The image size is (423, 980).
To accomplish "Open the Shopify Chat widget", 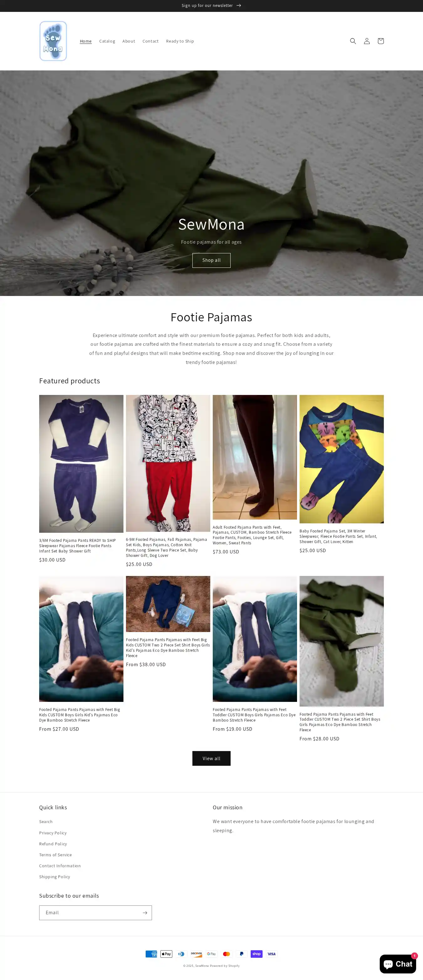I will pos(398,964).
